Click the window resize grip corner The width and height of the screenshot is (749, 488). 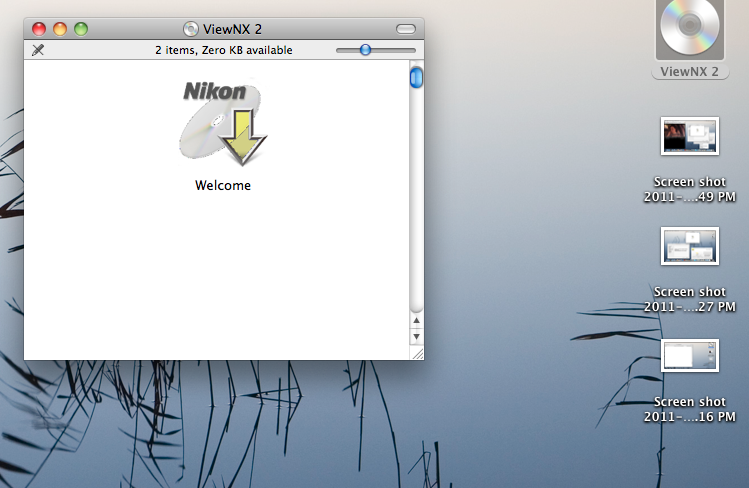(x=417, y=354)
